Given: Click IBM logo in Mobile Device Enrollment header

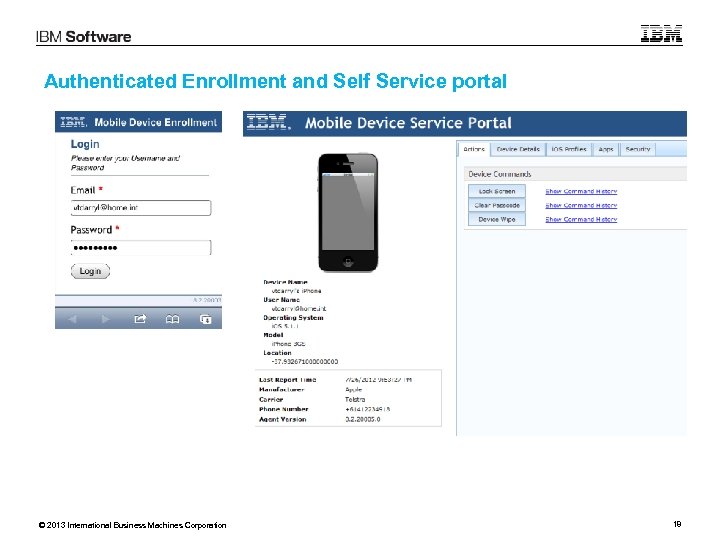Looking at the screenshot, I should pos(73,122).
